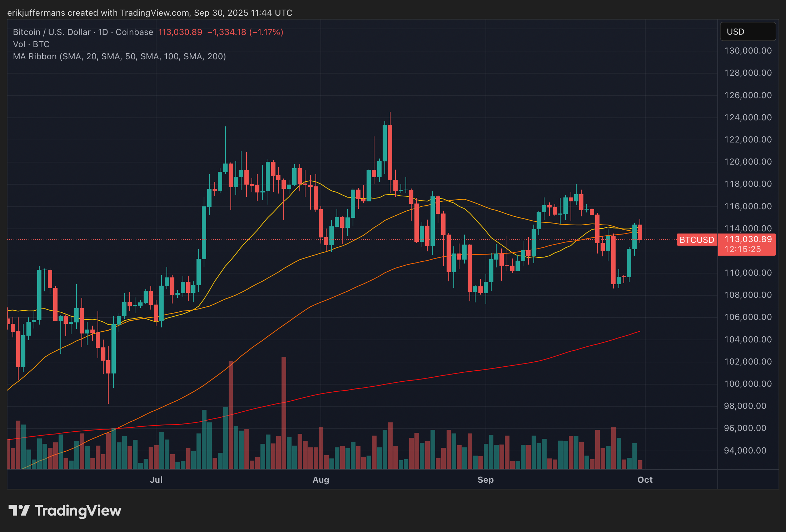Viewport: 786px width, 532px height.
Task: Click the BTCUSD price line label
Action: pyautogui.click(x=696, y=240)
